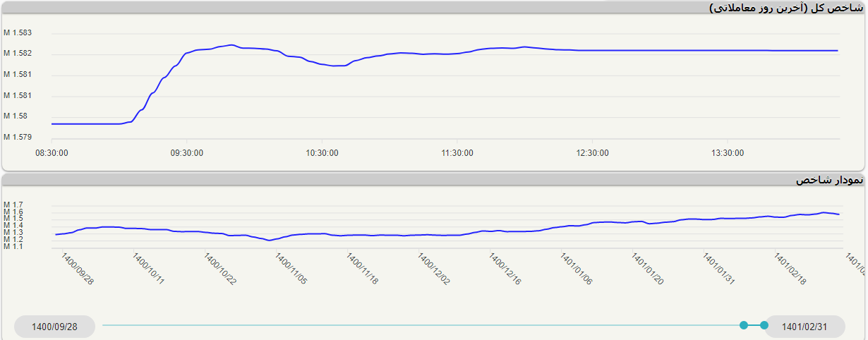
Task: Click the 13:30:00 time axis label
Action: (x=728, y=152)
